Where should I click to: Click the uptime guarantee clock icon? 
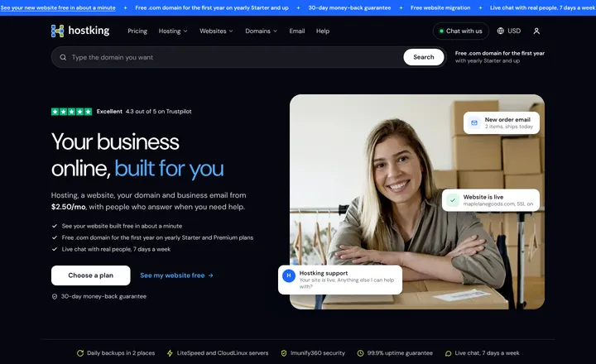360,353
